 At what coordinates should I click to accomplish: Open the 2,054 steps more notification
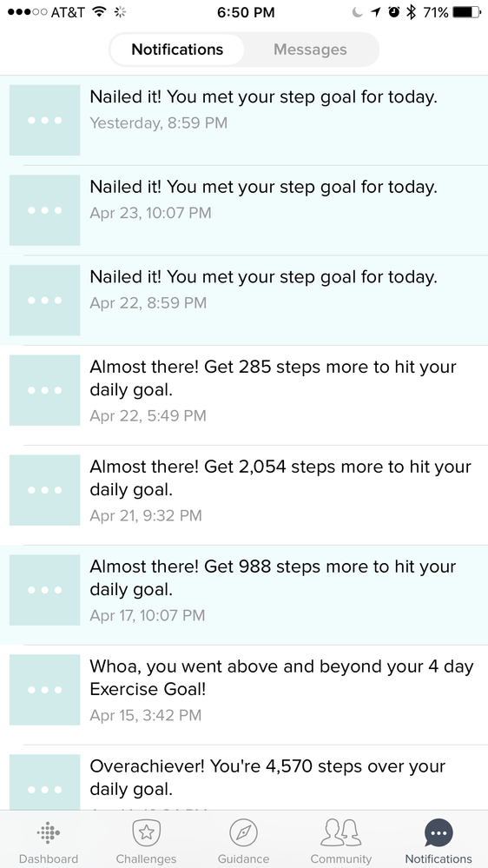(x=244, y=495)
